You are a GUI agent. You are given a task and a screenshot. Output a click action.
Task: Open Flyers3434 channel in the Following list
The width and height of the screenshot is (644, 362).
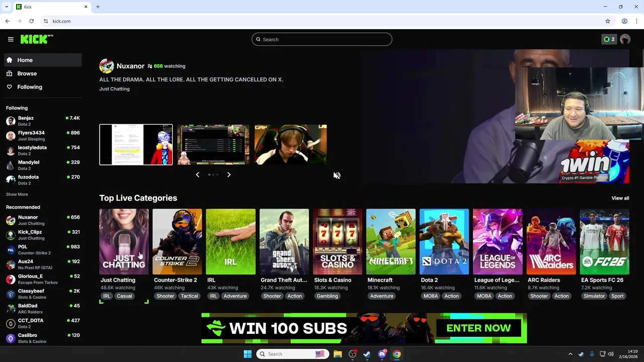tap(43, 136)
